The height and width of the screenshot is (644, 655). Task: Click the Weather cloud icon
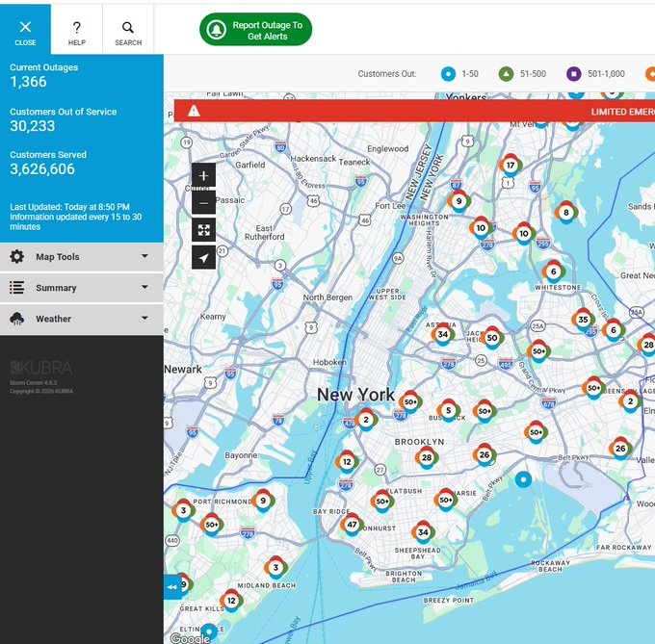point(16,319)
